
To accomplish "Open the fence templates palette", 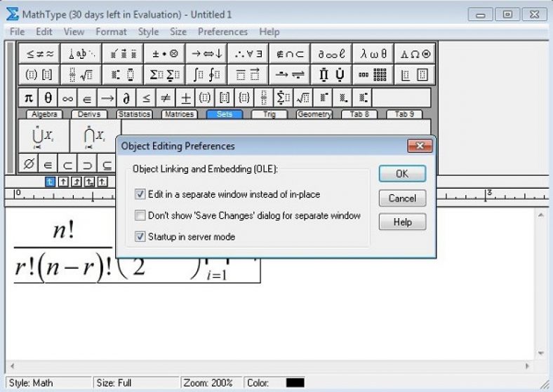I will (x=39, y=74).
